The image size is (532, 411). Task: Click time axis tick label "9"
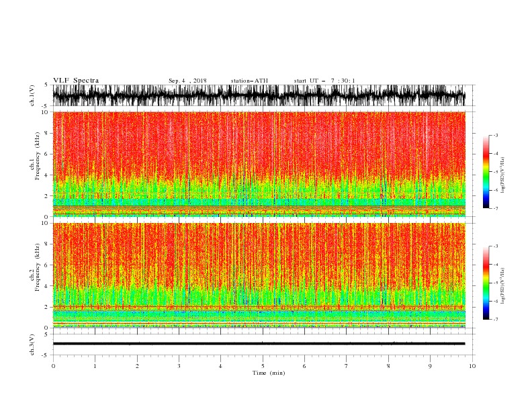point(430,366)
